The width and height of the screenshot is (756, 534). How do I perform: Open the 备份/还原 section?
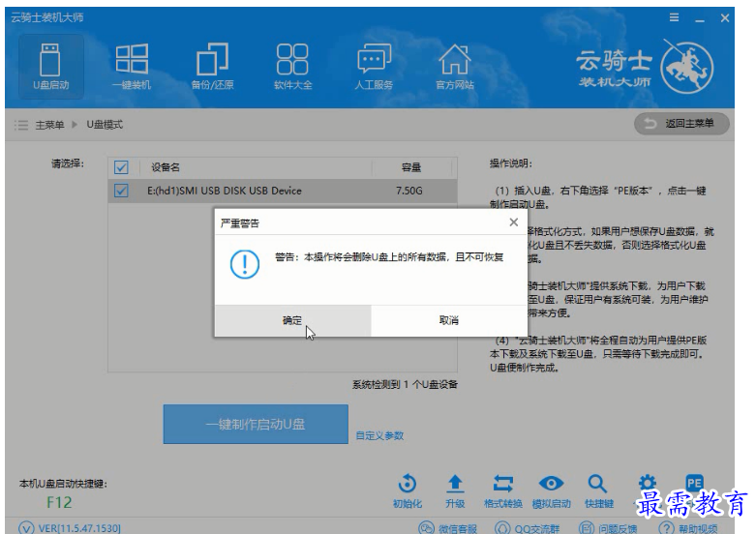point(212,67)
